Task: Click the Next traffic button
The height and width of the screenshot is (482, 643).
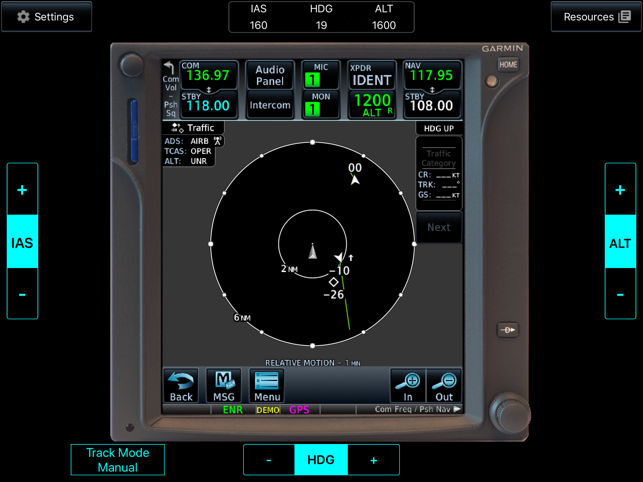Action: (x=439, y=227)
